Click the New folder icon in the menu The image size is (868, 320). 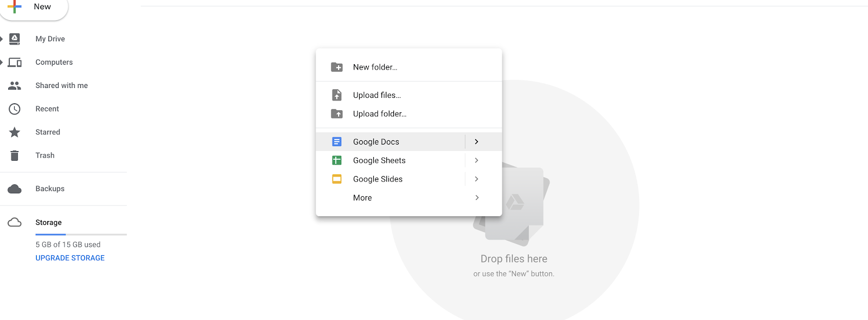pos(337,67)
